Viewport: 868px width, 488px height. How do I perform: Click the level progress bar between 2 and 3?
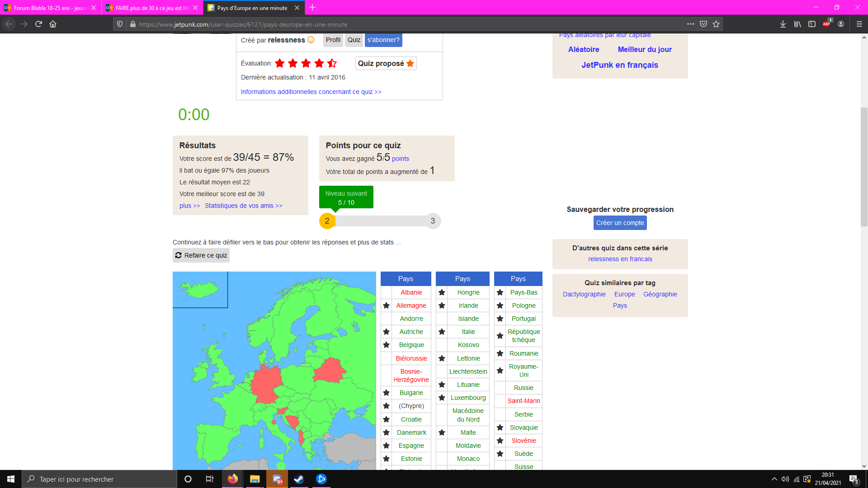380,221
